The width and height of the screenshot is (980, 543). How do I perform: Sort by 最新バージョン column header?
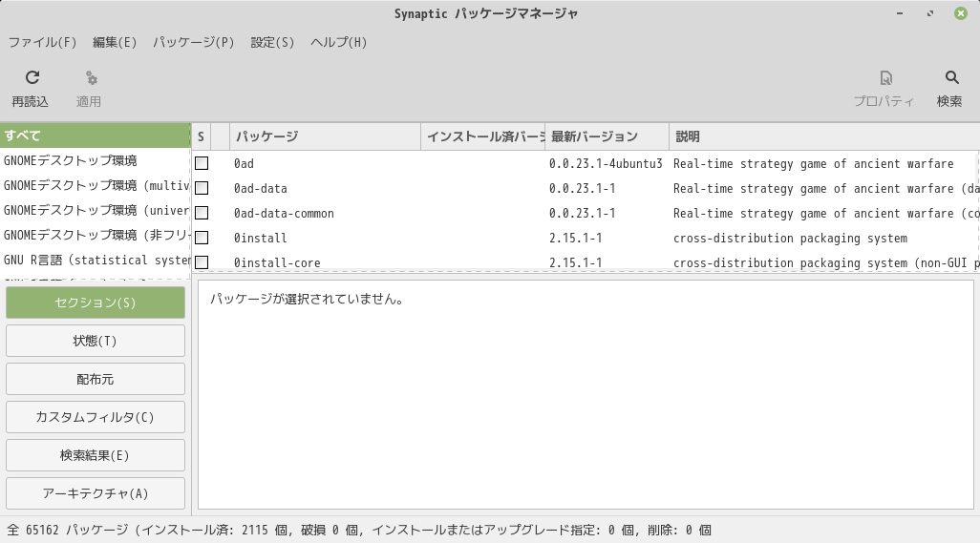[x=607, y=136]
